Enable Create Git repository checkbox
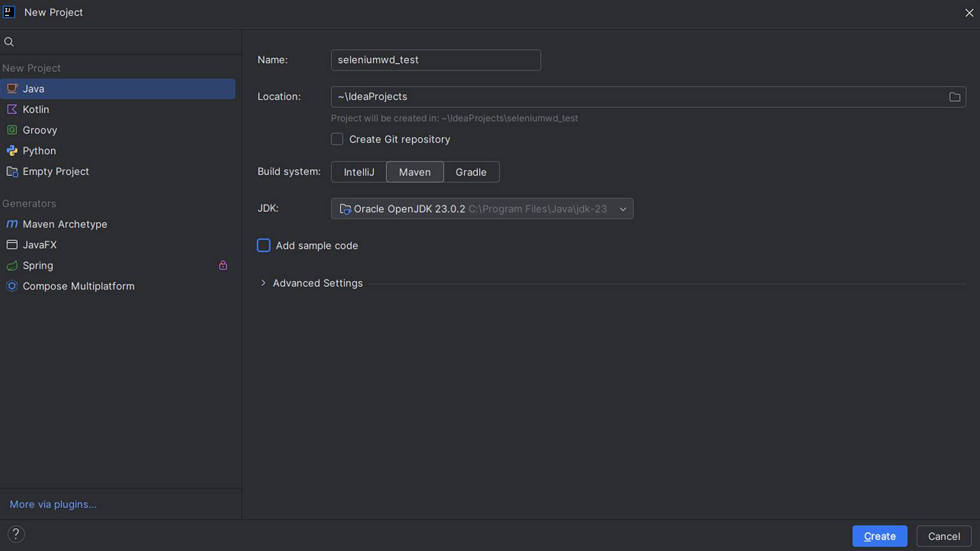This screenshot has width=980, height=551. point(337,139)
